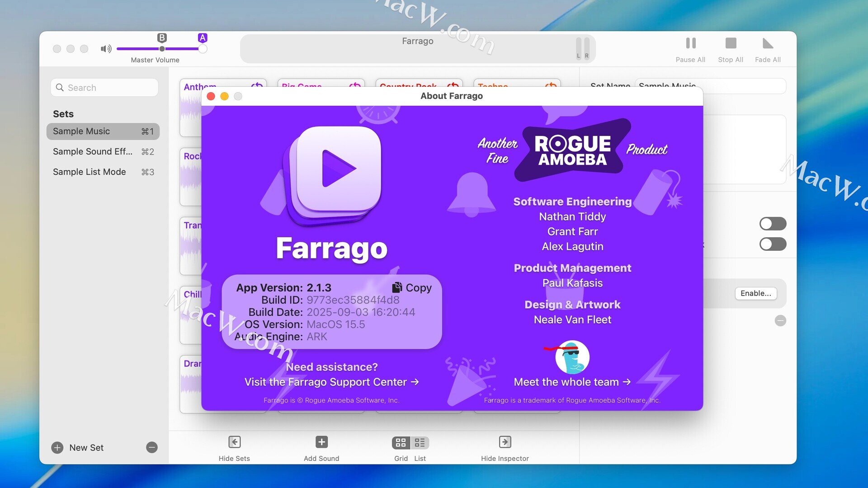The height and width of the screenshot is (488, 868).
Task: Click the name Nathan Tiddy
Action: (572, 216)
